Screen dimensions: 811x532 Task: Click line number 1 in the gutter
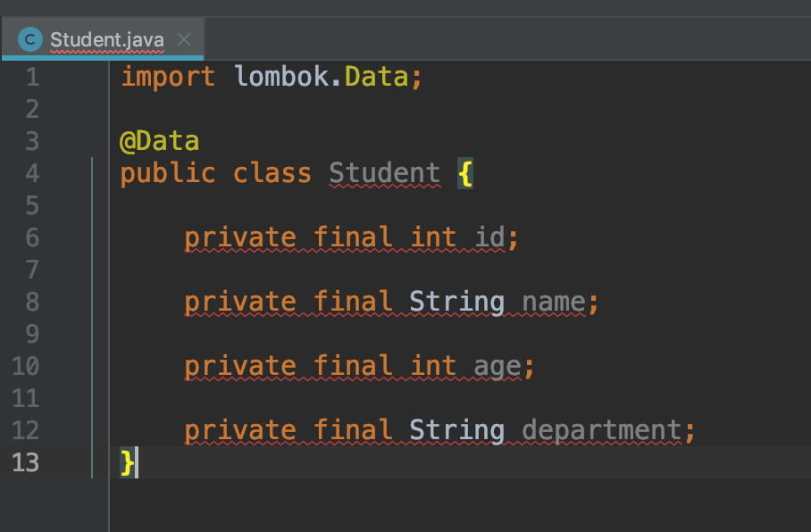32,77
